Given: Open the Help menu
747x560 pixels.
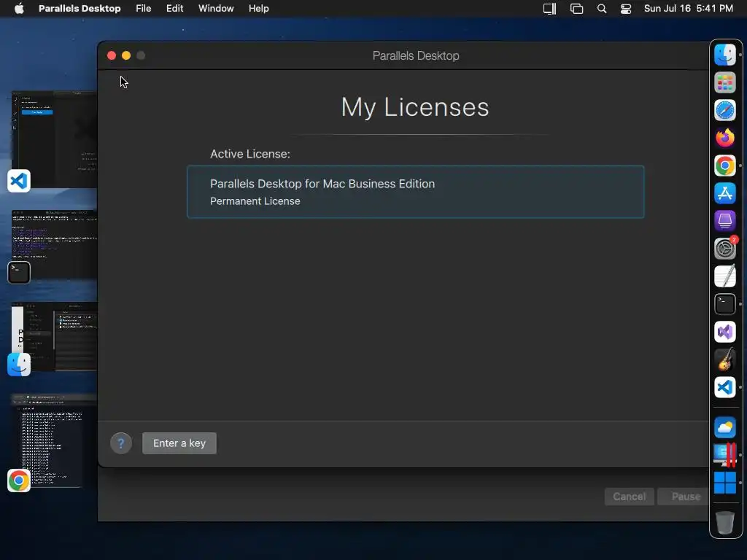Looking at the screenshot, I should (x=259, y=9).
